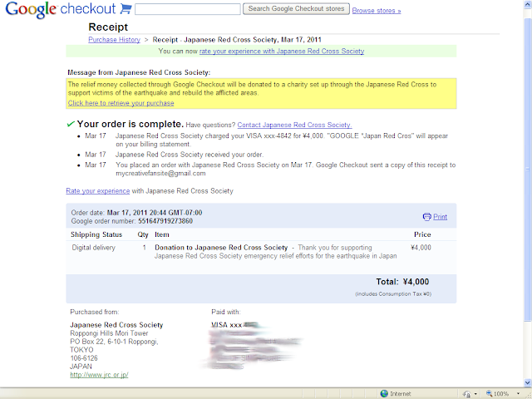Click the Paid with label
Screen dimensions: 532x399
coord(226,312)
